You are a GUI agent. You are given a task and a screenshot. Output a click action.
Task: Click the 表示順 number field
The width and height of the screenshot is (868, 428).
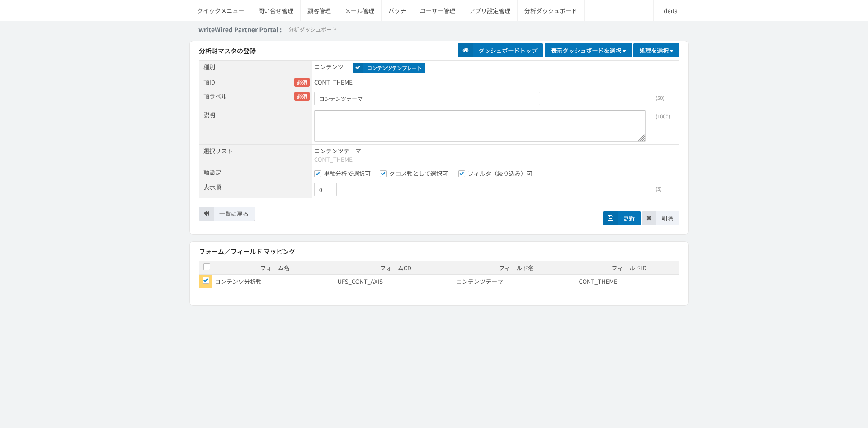pos(325,189)
